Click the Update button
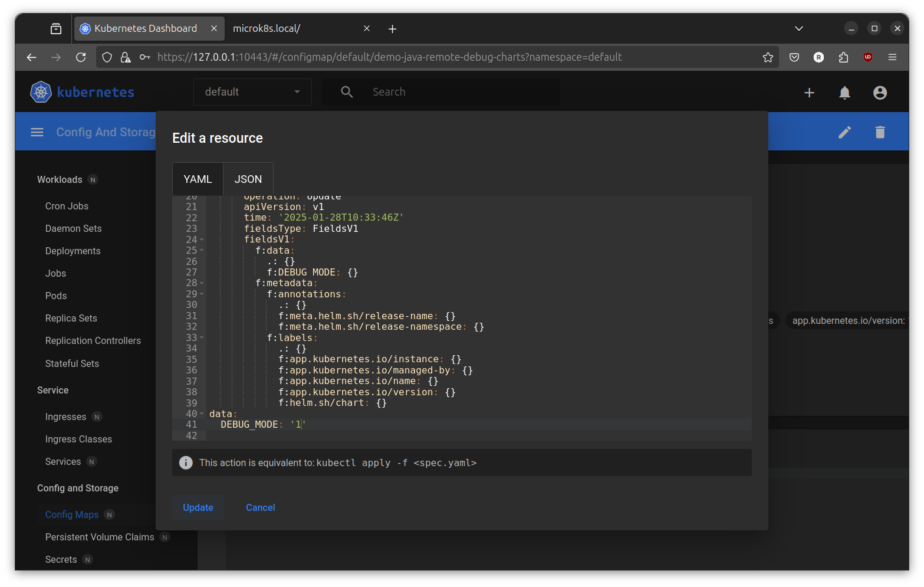 tap(198, 507)
